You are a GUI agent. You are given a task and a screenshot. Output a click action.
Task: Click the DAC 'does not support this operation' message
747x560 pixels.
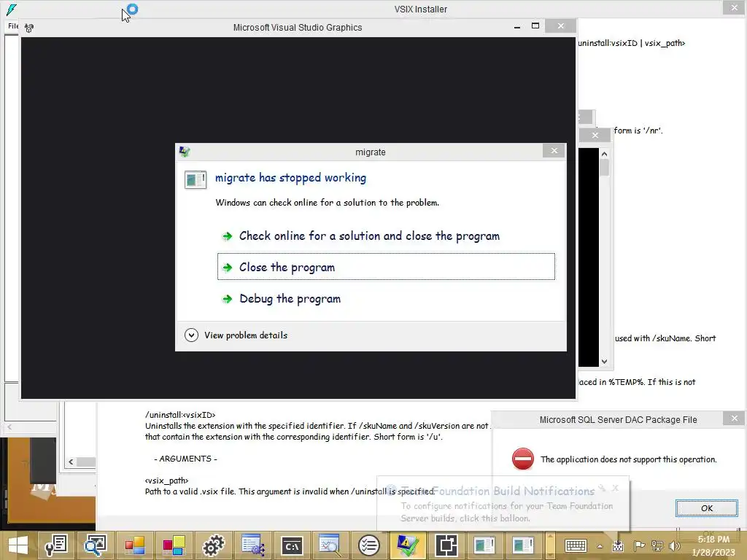[628, 459]
